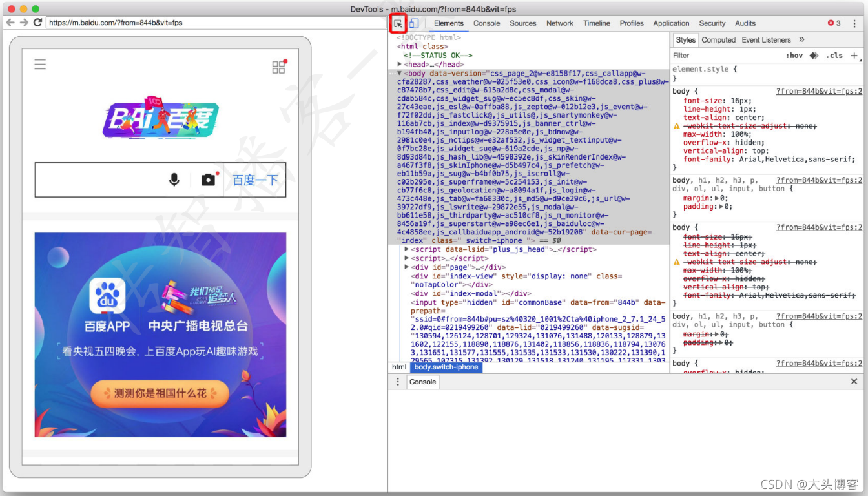The height and width of the screenshot is (496, 868).
Task: Switch to the Elements tab
Action: [449, 23]
